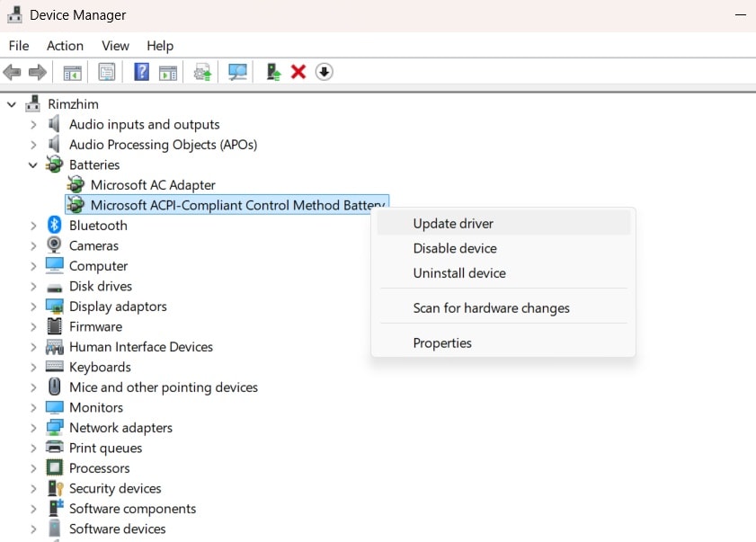The height and width of the screenshot is (542, 756).
Task: Open the File menu
Action: pyautogui.click(x=19, y=46)
